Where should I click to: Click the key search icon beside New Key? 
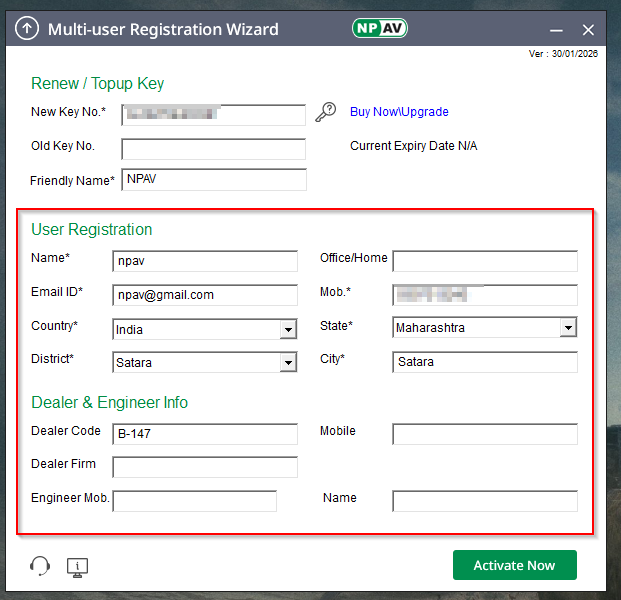[325, 112]
